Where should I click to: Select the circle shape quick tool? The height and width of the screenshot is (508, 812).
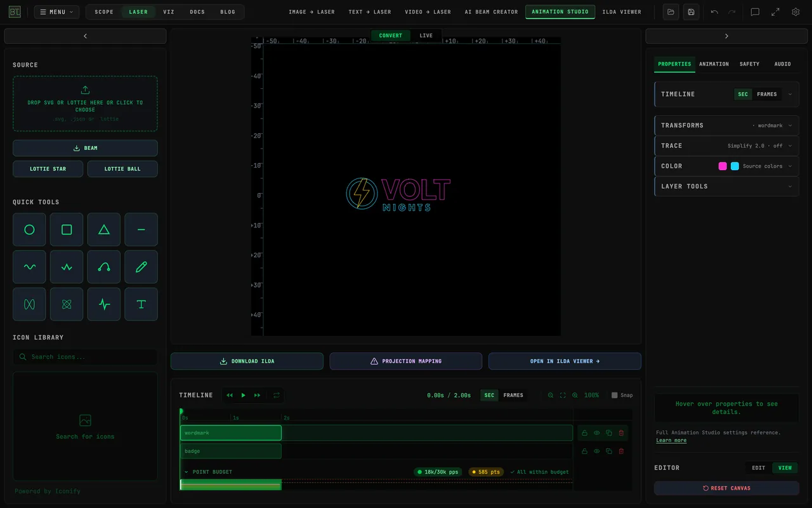tap(29, 230)
